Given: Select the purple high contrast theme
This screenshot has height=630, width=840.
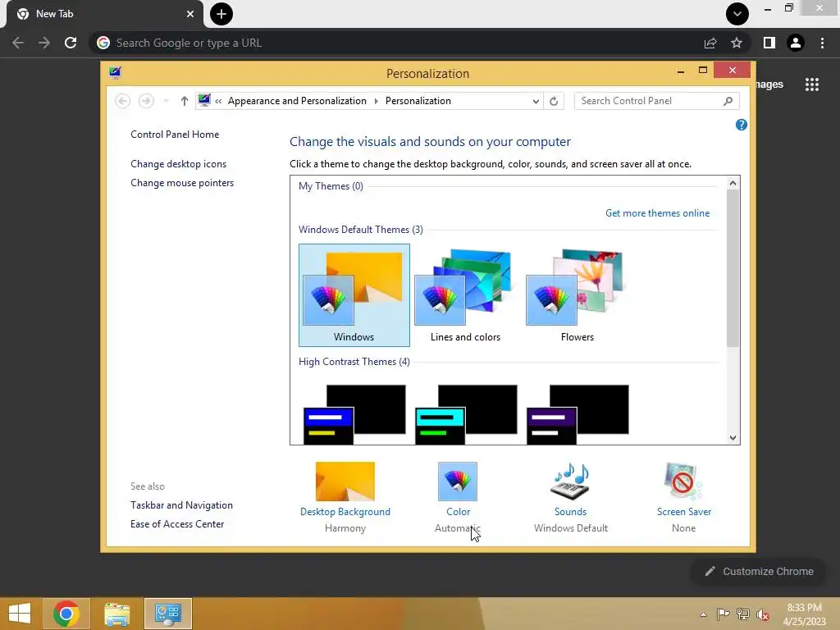Looking at the screenshot, I should tap(577, 414).
